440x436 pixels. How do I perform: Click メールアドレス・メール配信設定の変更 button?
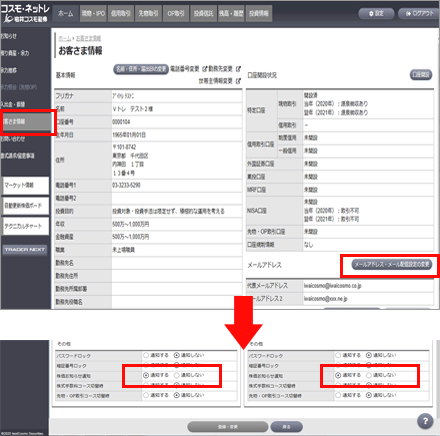(392, 265)
